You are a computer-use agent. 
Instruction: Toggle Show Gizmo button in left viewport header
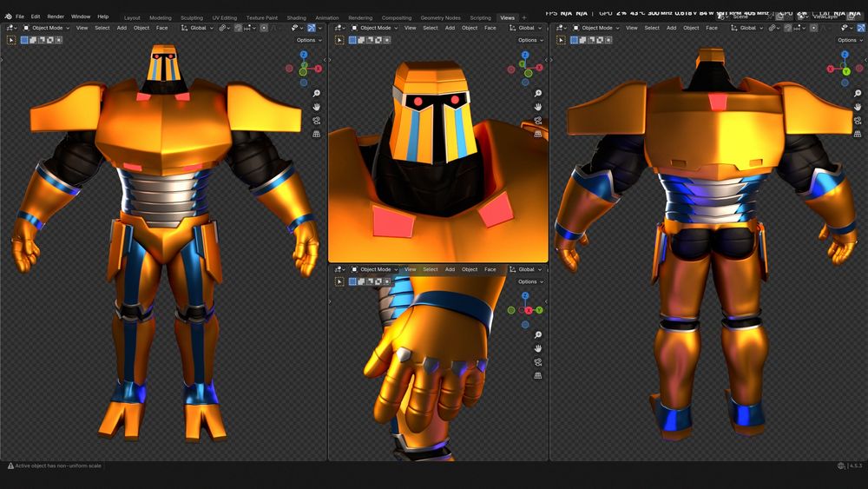click(x=312, y=28)
